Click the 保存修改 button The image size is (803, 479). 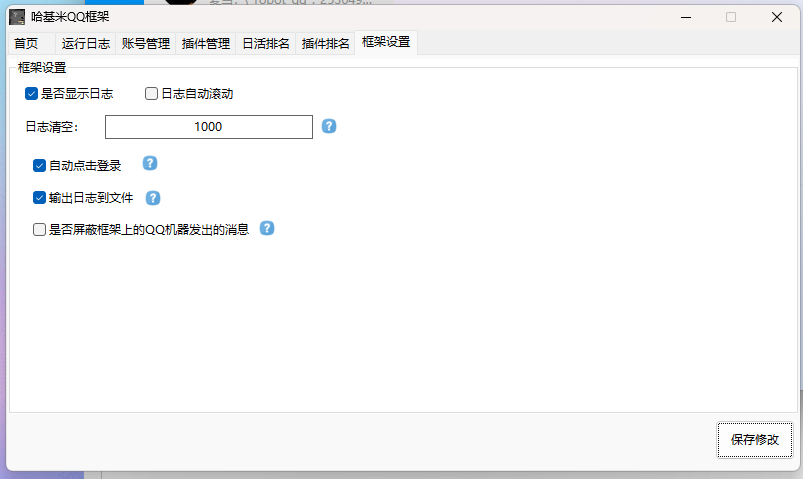tap(754, 439)
